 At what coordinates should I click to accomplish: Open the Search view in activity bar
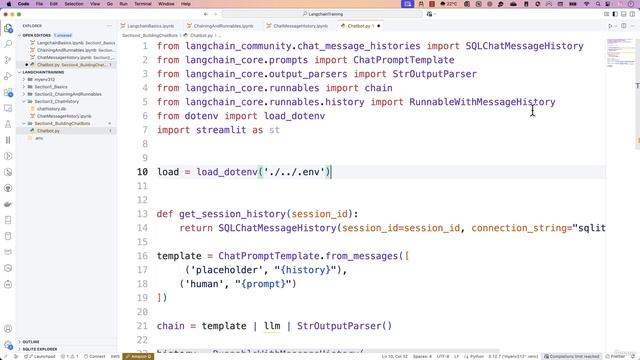coord(8,44)
